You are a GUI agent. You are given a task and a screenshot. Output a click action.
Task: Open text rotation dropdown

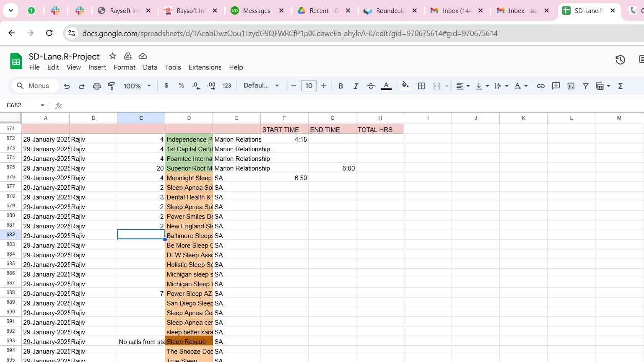click(521, 86)
